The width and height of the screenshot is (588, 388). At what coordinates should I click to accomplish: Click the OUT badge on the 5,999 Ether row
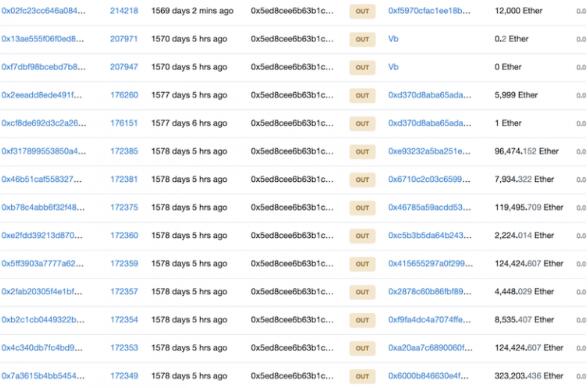(362, 95)
